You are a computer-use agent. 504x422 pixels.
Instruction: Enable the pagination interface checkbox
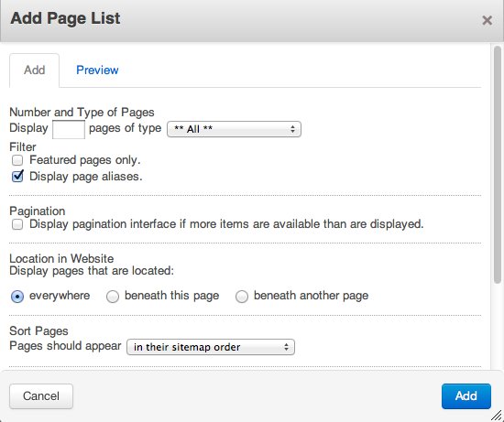[17, 224]
